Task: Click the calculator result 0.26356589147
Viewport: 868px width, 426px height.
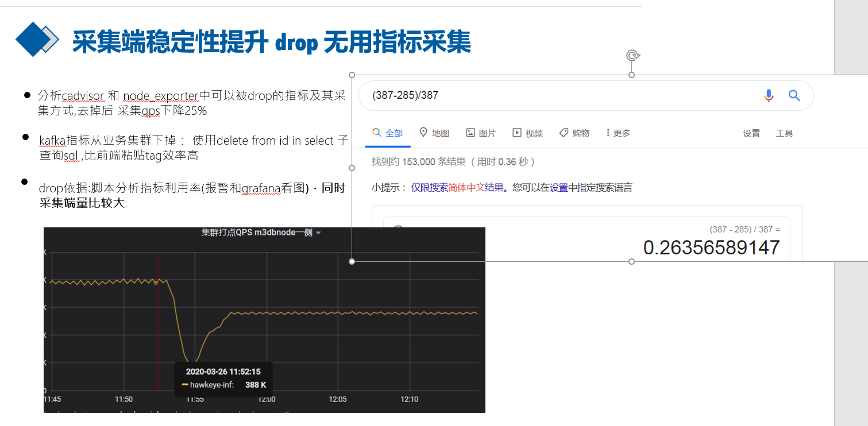Action: pyautogui.click(x=711, y=247)
